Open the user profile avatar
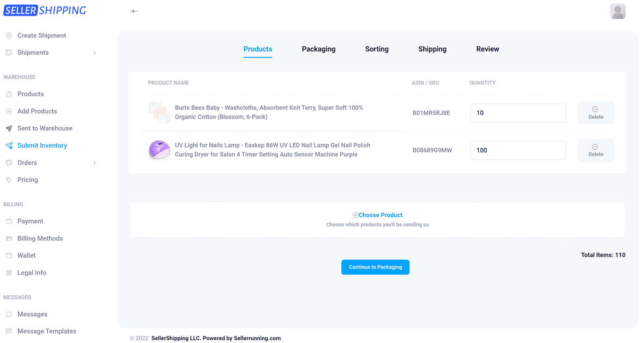 (x=618, y=11)
